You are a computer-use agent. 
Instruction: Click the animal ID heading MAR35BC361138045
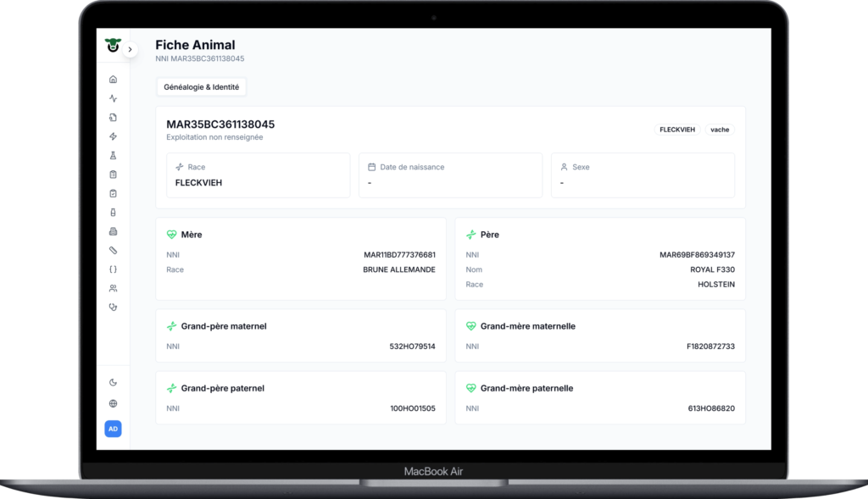tap(220, 125)
